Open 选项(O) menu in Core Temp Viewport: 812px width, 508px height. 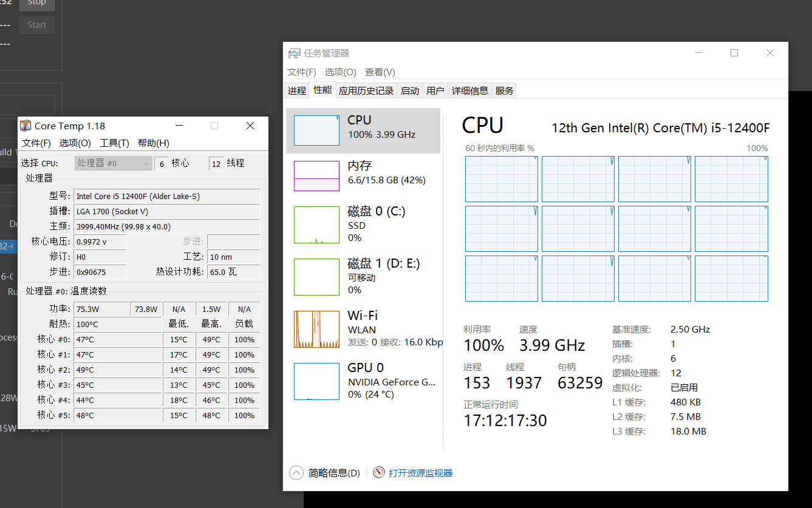click(75, 143)
